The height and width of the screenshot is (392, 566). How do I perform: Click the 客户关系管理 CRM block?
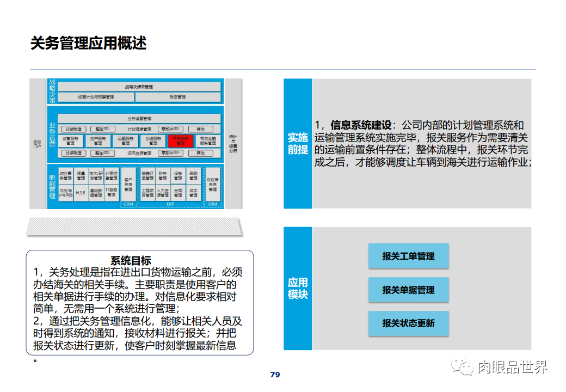click(x=128, y=185)
